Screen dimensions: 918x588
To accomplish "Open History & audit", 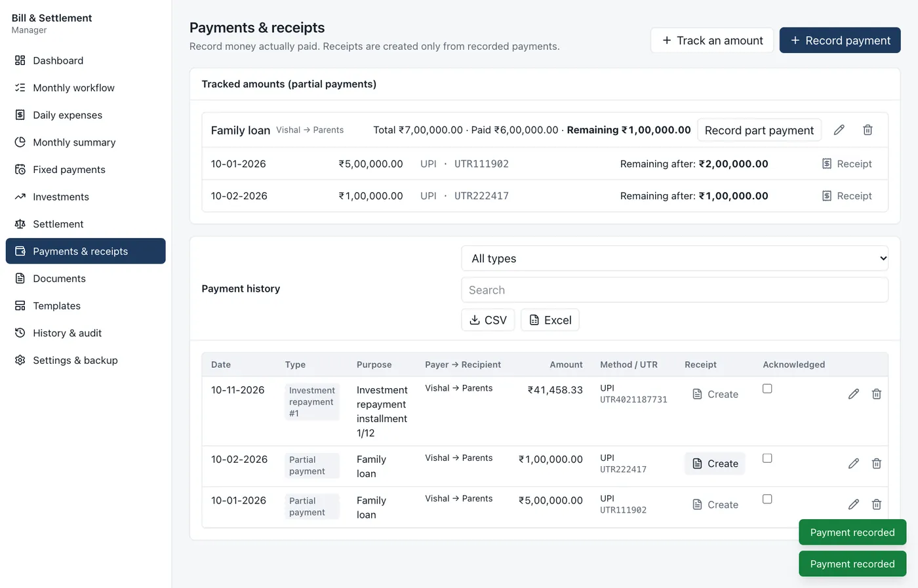I will 85,333.
